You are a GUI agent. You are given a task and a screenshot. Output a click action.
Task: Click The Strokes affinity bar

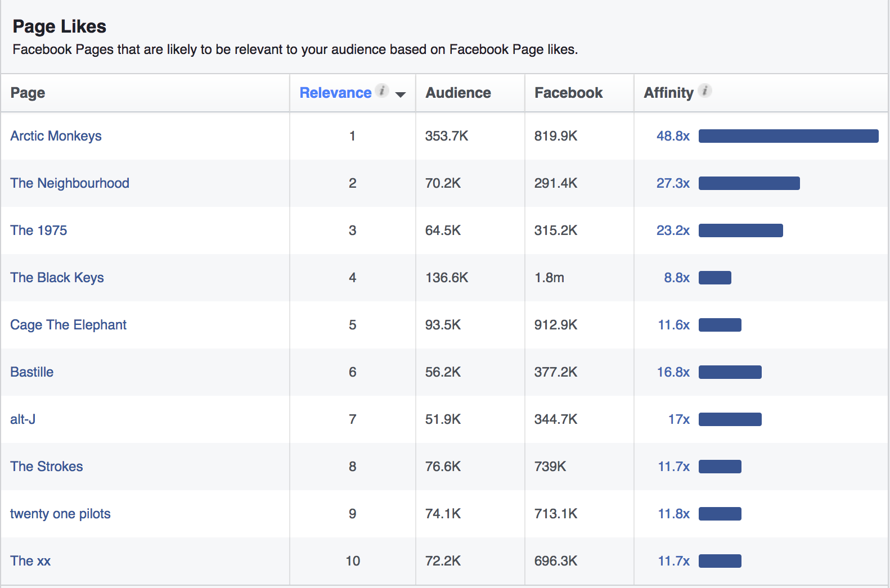coord(720,467)
